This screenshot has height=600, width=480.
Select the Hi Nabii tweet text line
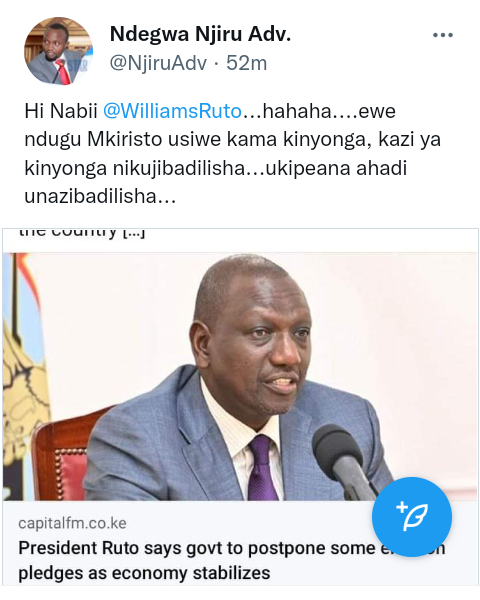click(210, 111)
